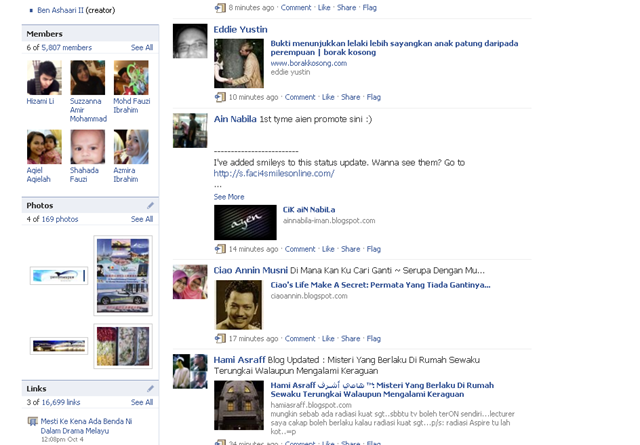Open the 169 photos count link
The width and height of the screenshot is (640, 445).
tap(60, 219)
